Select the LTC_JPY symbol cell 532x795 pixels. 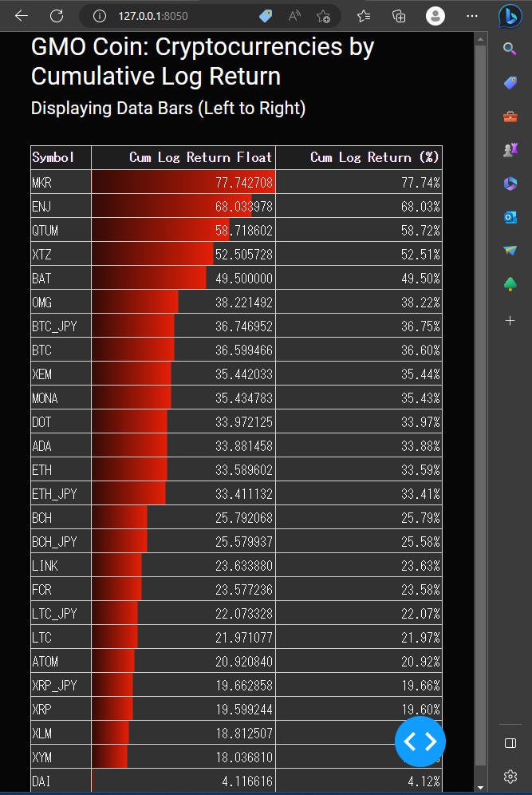pyautogui.click(x=61, y=614)
